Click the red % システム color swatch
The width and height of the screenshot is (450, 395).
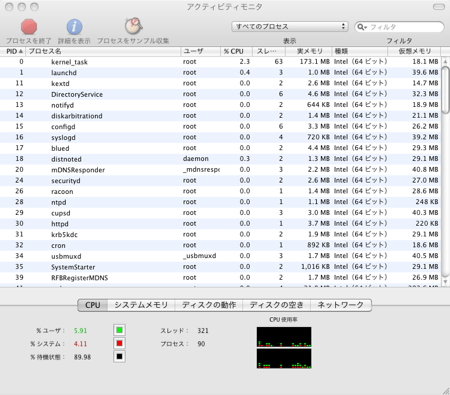(119, 343)
